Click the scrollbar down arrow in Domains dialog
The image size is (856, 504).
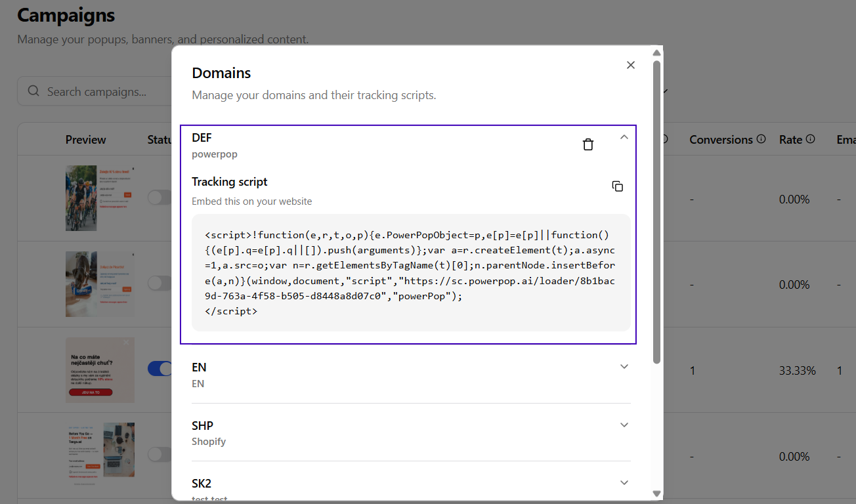656,493
